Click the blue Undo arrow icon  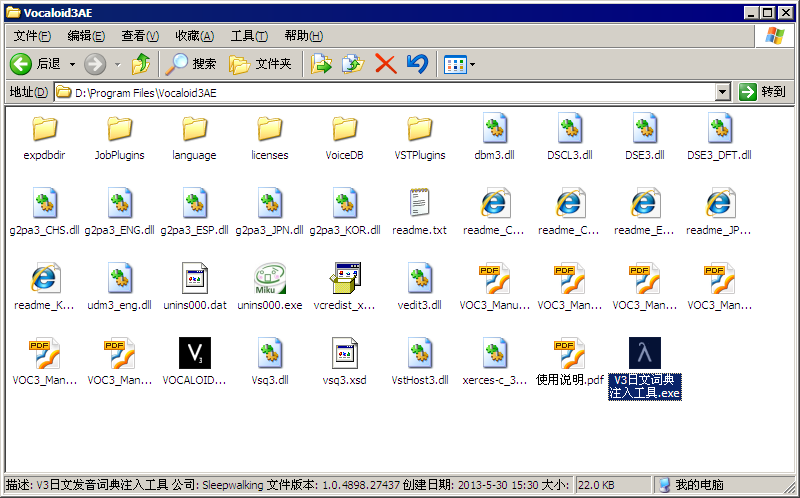coord(417,64)
